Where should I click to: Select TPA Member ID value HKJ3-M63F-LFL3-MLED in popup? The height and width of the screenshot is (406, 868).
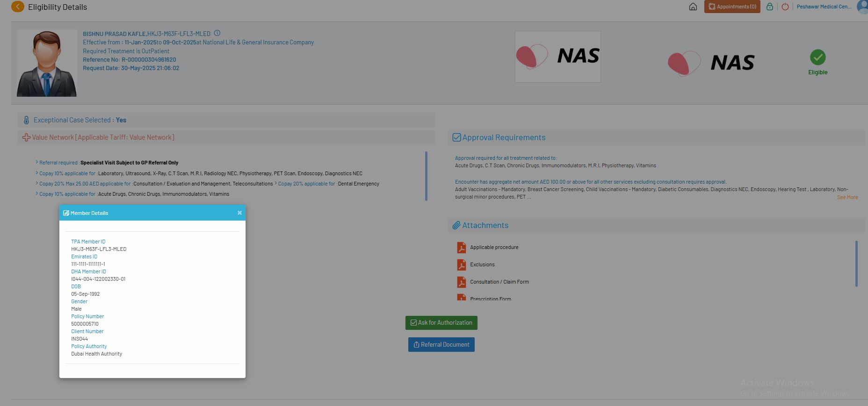point(99,249)
